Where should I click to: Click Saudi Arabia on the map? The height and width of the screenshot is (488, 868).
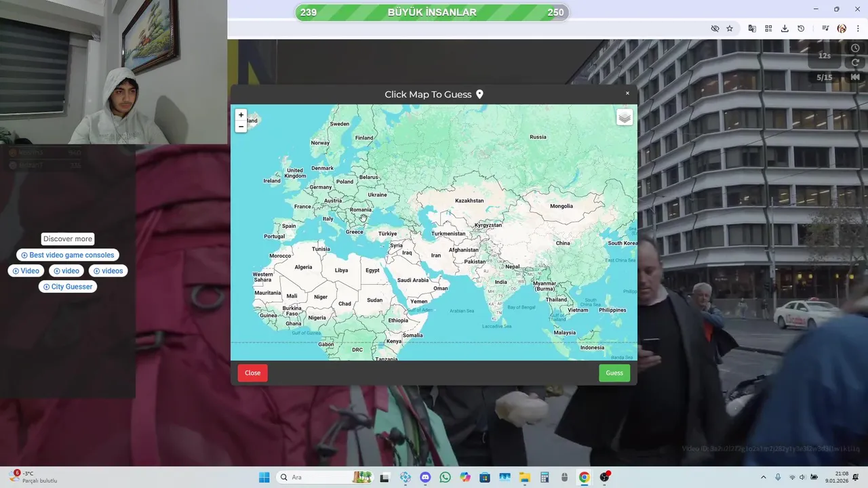click(412, 280)
